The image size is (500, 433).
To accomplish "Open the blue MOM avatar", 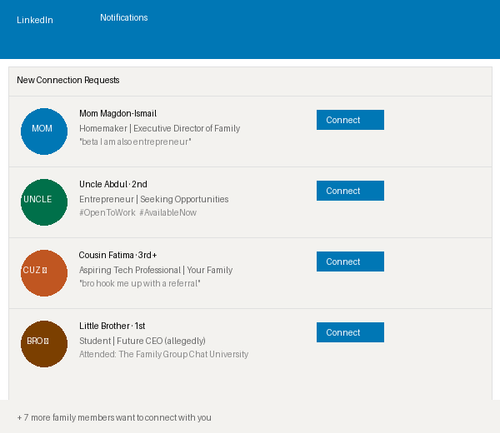I will (x=44, y=131).
